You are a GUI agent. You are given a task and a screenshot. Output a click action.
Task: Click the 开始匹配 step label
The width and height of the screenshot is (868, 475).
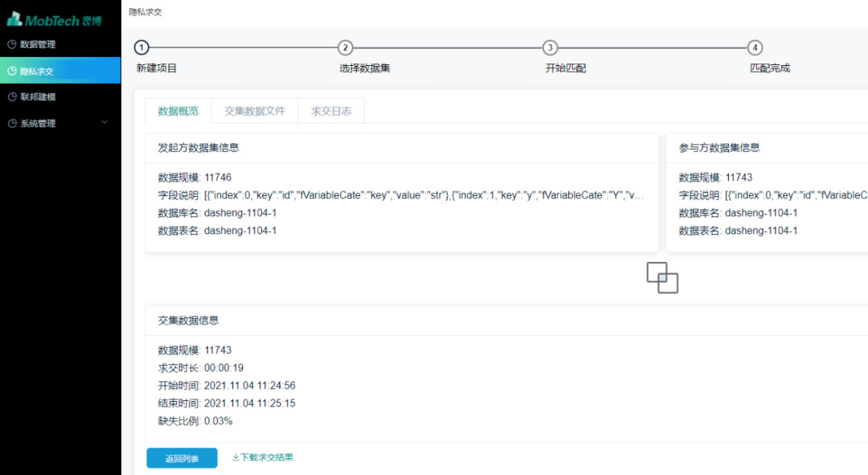coord(566,68)
